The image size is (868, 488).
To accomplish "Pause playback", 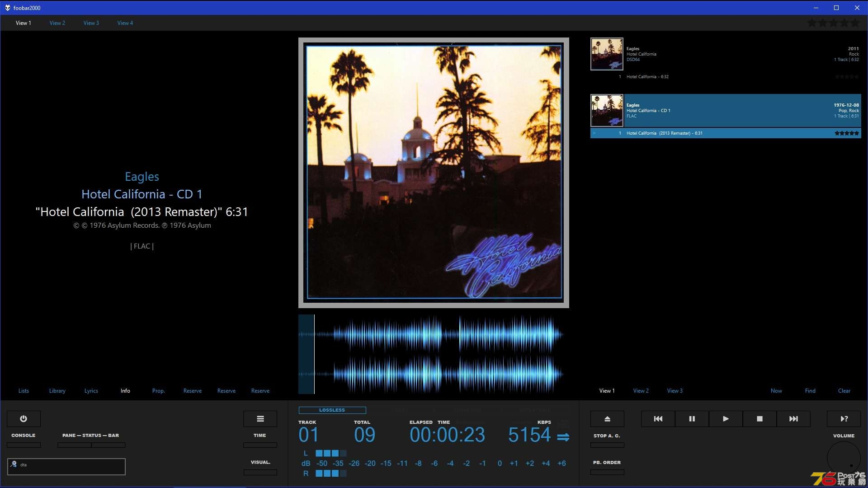I will [692, 419].
